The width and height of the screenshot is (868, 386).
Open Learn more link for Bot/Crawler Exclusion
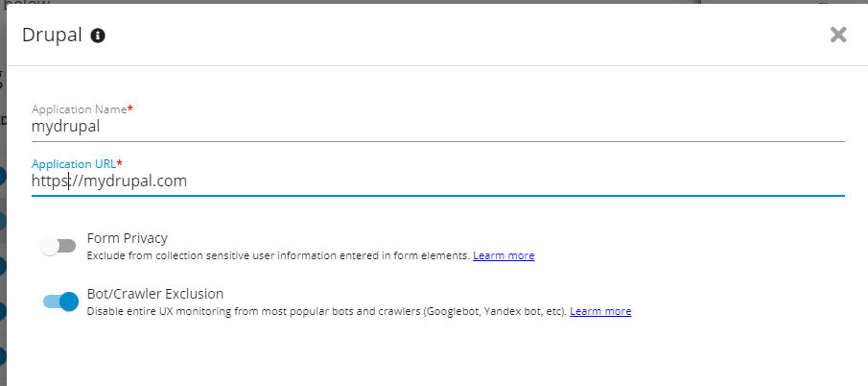tap(600, 311)
